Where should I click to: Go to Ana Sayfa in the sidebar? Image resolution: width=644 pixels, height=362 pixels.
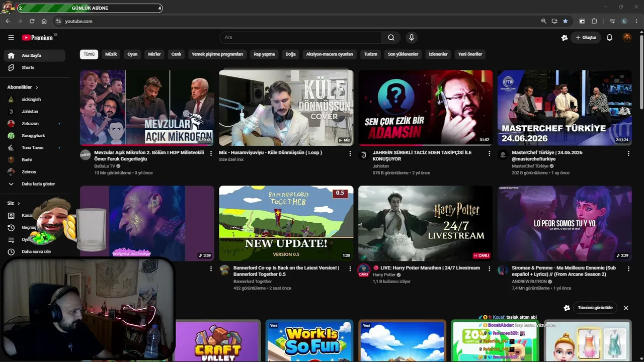pyautogui.click(x=34, y=55)
